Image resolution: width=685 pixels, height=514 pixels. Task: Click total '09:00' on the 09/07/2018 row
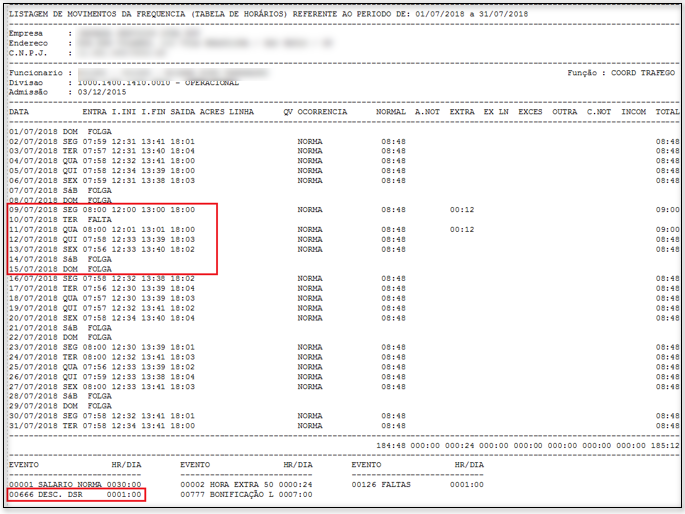point(667,210)
